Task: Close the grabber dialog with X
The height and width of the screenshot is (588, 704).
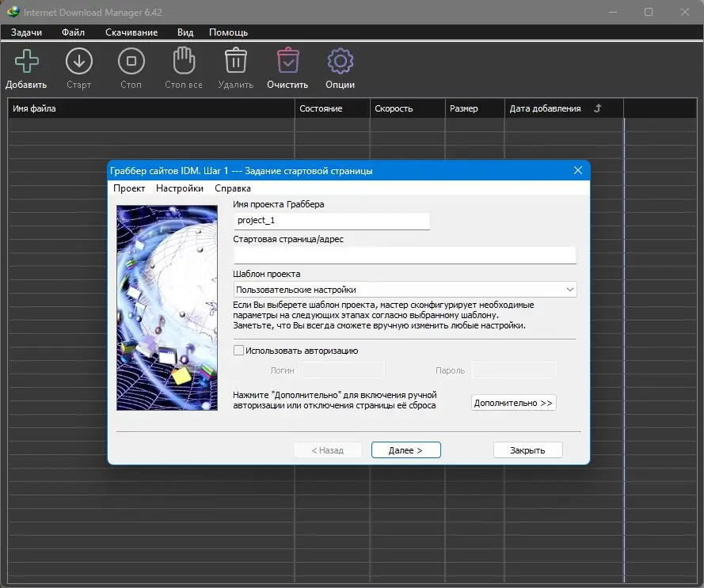Action: pos(578,171)
